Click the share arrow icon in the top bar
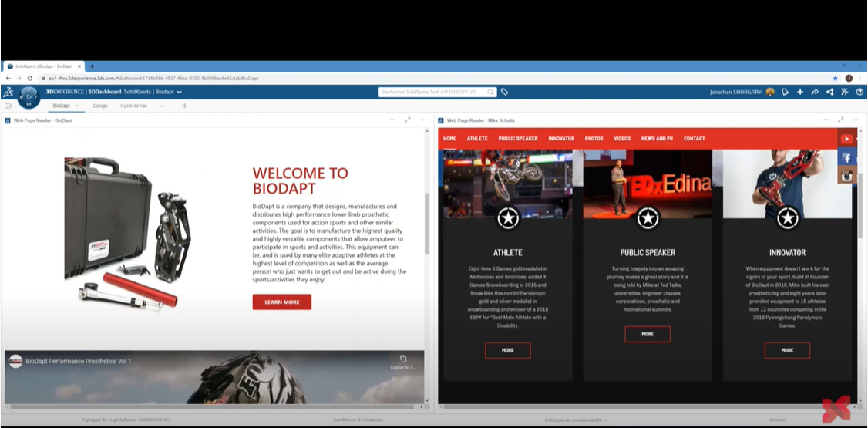 tap(815, 92)
